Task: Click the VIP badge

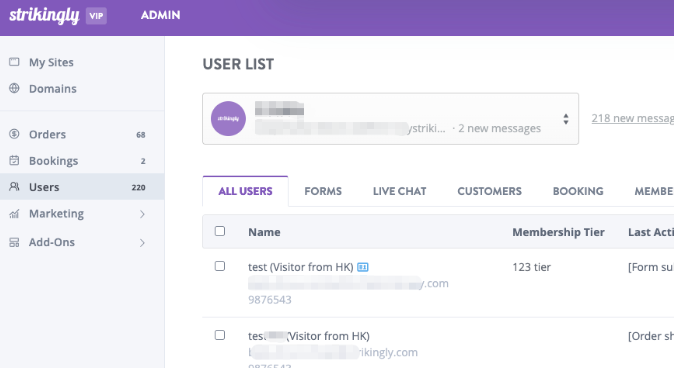Action: (x=96, y=16)
